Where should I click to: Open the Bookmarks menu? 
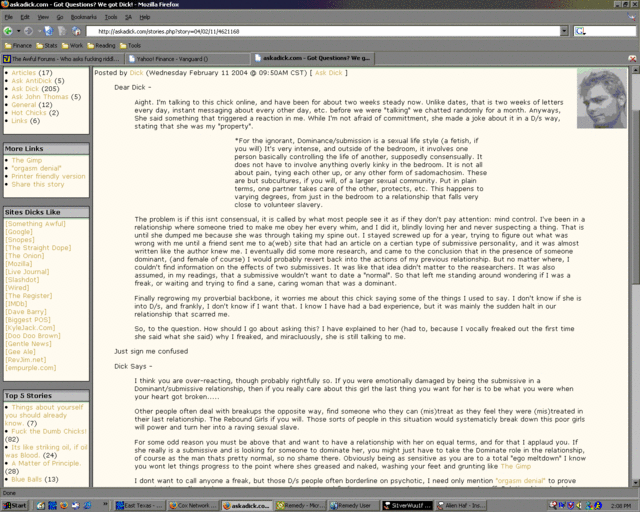84,17
